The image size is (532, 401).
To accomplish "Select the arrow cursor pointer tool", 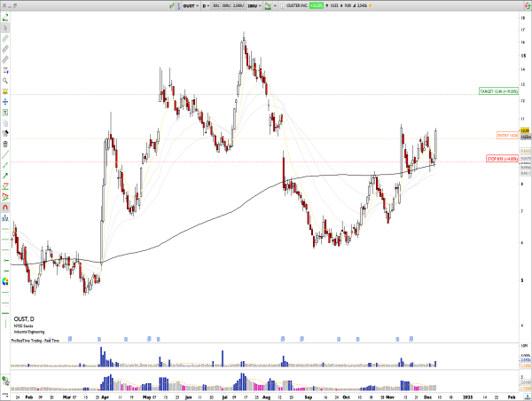I will pos(5,28).
